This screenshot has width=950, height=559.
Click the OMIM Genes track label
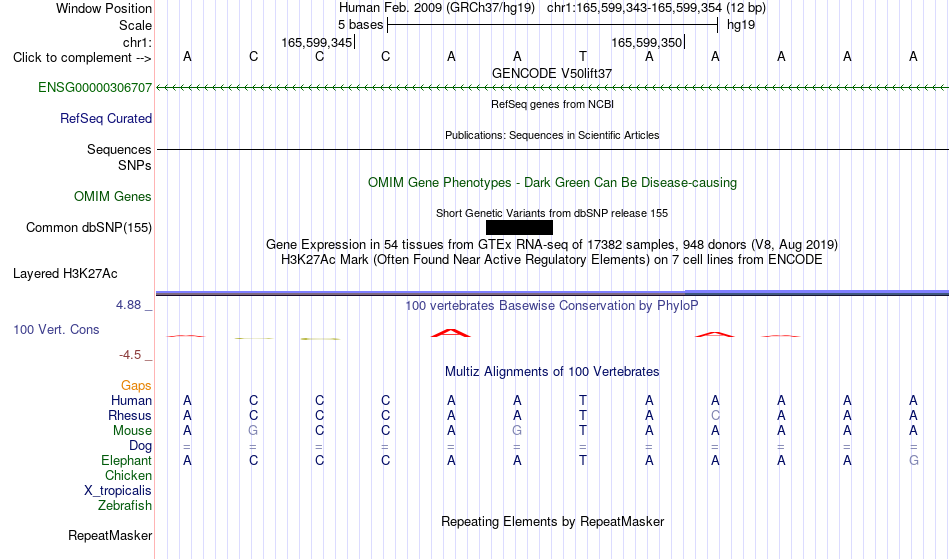[x=113, y=197]
